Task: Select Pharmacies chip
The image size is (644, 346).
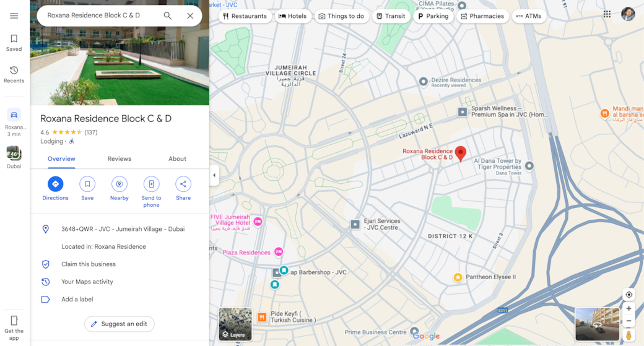Action: [x=482, y=16]
